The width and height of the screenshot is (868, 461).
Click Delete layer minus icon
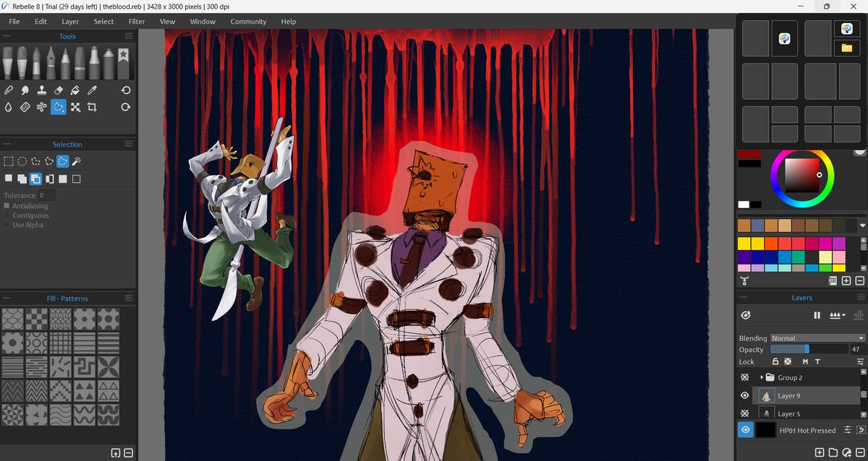tap(860, 452)
